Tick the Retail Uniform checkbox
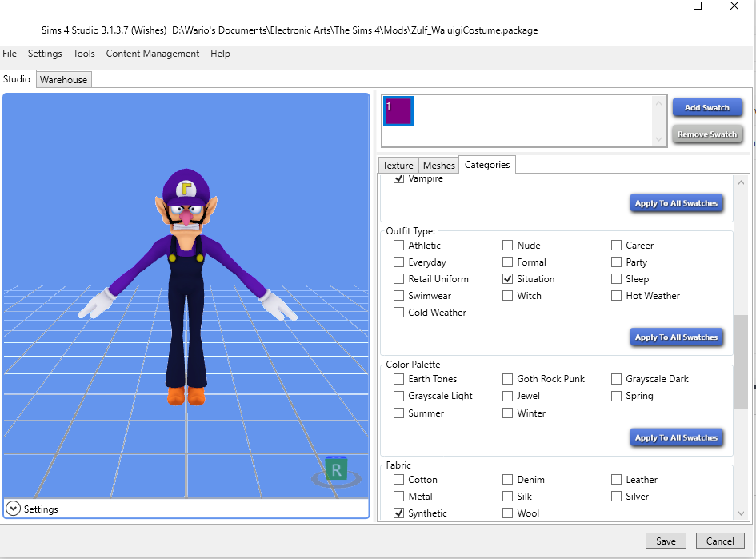The height and width of the screenshot is (559, 756). point(398,279)
